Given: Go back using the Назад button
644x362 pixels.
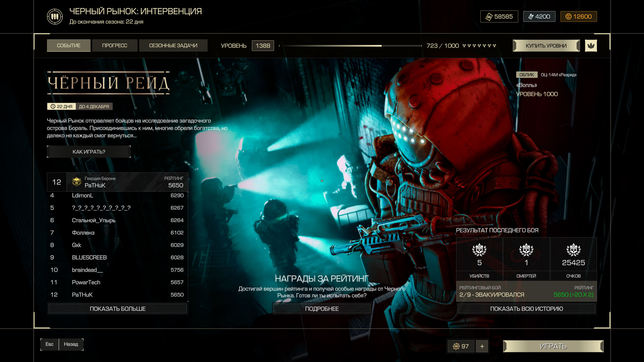Looking at the screenshot, I should click(x=71, y=344).
